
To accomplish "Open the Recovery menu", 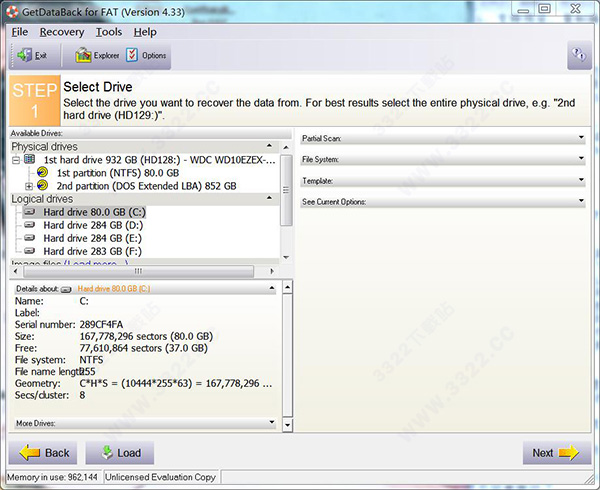I will click(x=62, y=32).
